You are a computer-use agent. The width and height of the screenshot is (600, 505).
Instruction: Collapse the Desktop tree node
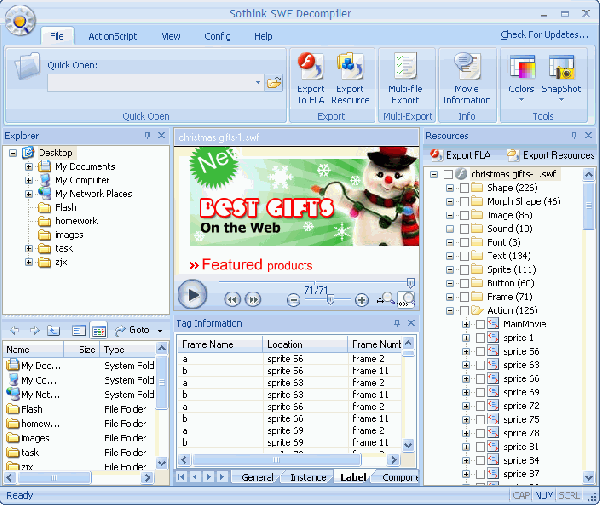pos(13,153)
